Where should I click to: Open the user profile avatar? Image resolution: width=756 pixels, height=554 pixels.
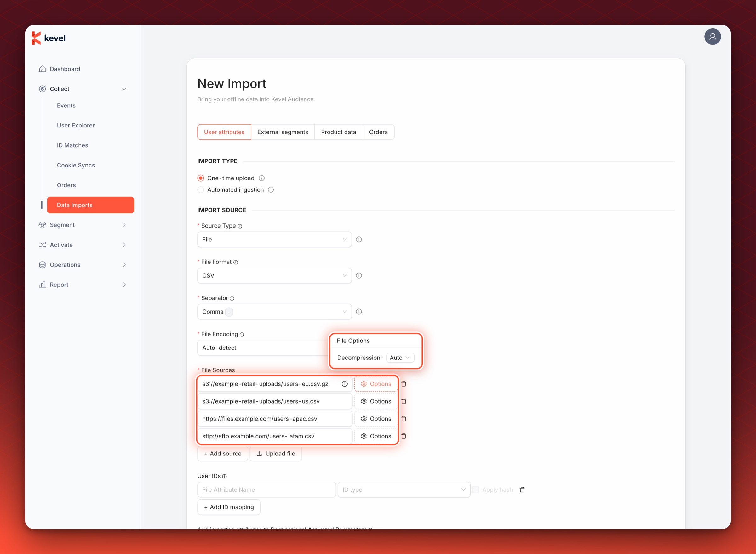(x=713, y=37)
